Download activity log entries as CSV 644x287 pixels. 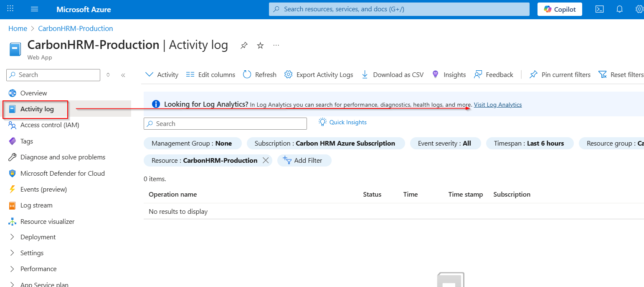(392, 74)
